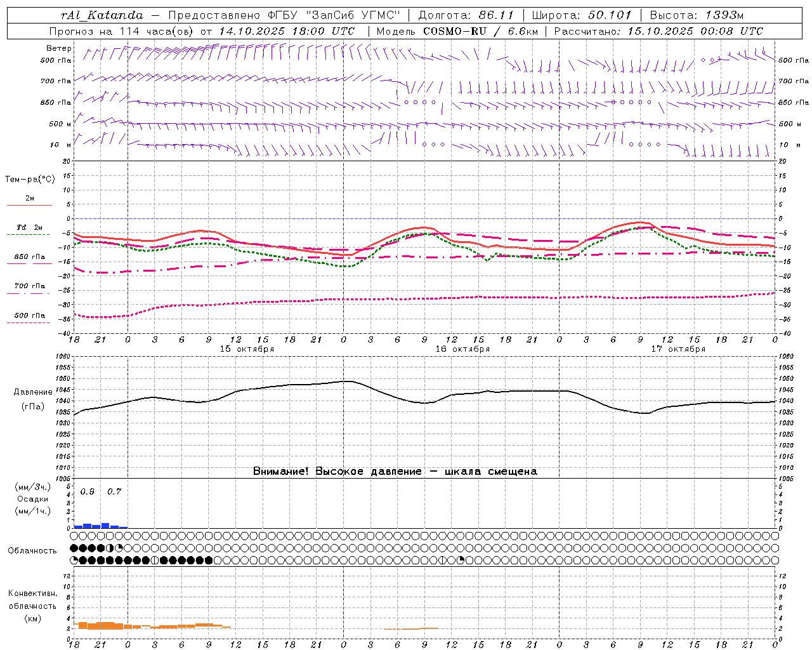Click 1060 on the left pressure axis
The width and height of the screenshot is (812, 650).
63,357
